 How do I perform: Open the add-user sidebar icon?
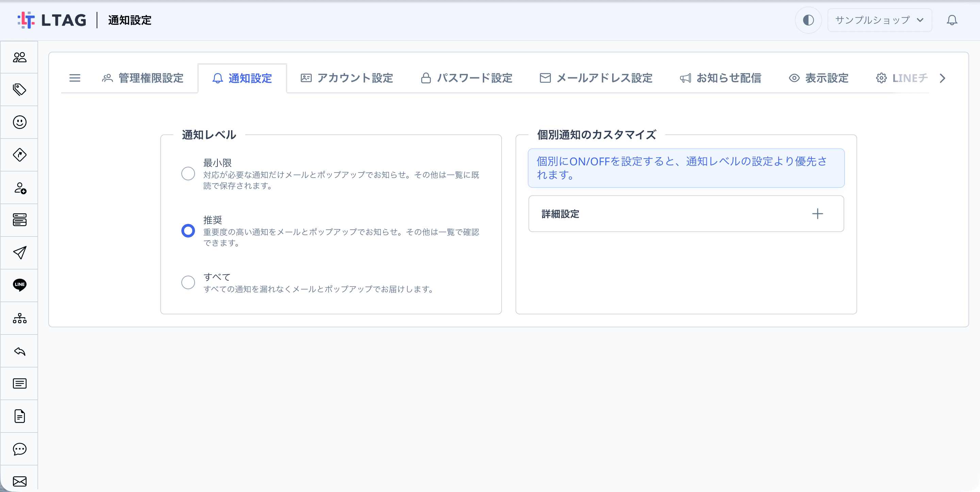(x=19, y=187)
